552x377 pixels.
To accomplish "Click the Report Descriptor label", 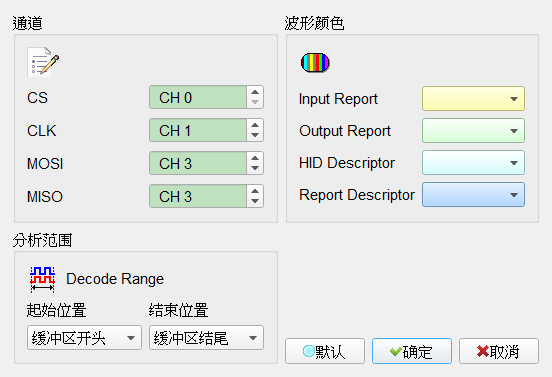I will click(x=357, y=195).
